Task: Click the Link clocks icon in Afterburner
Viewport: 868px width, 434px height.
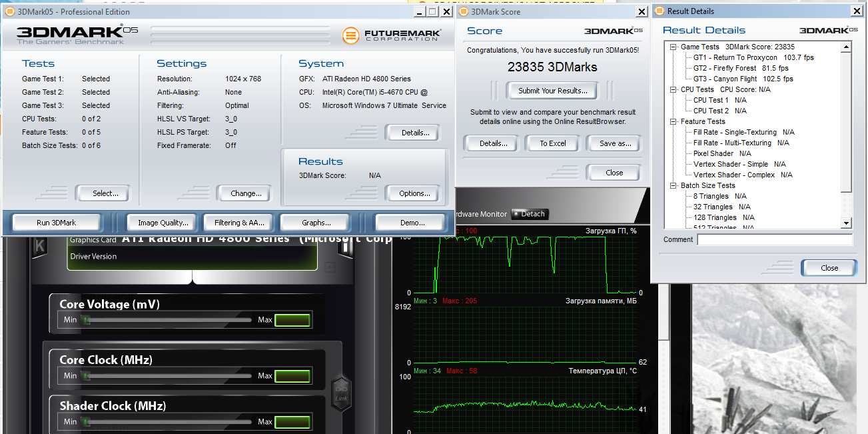Action: pos(341,393)
